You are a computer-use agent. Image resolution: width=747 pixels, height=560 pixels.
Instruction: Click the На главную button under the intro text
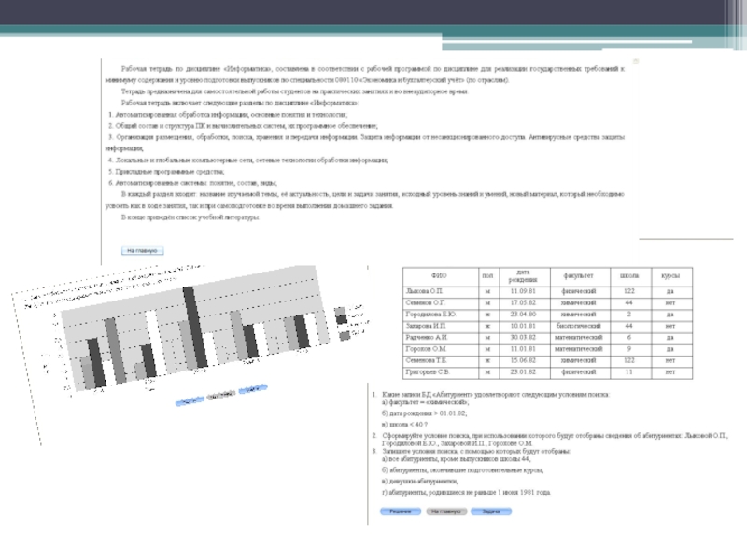tap(143, 250)
